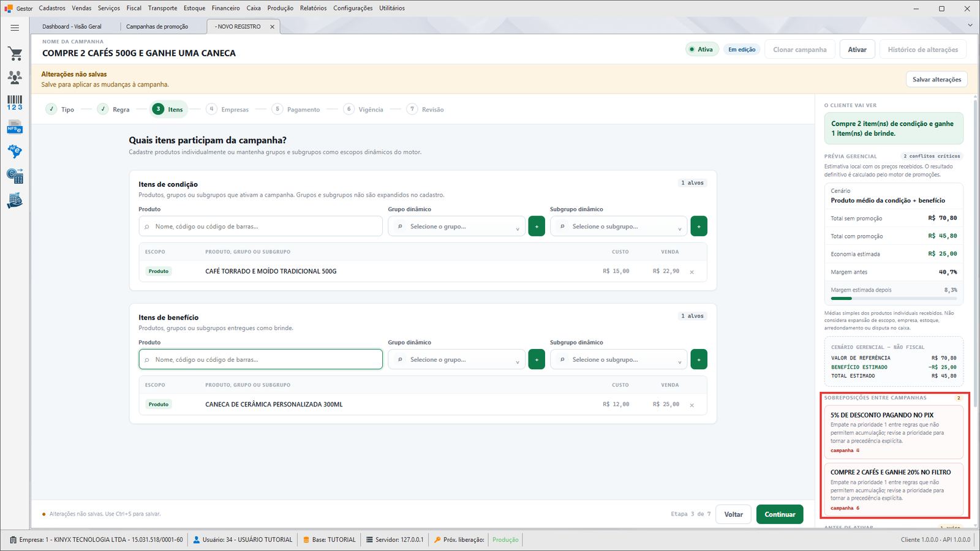Go to the Regra wizard step

click(x=113, y=109)
